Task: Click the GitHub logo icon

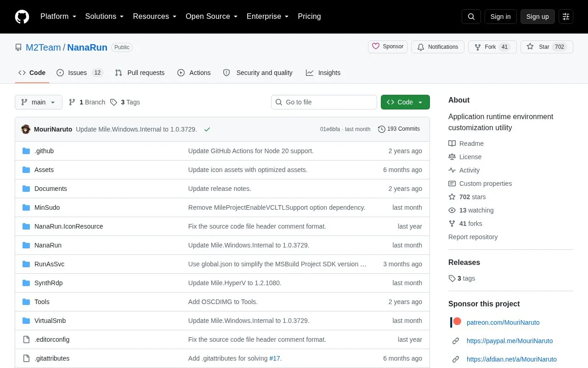Action: [x=22, y=17]
